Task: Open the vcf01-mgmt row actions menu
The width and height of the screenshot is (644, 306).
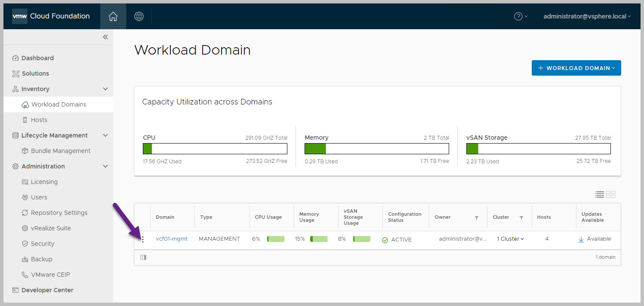Action: [143, 239]
